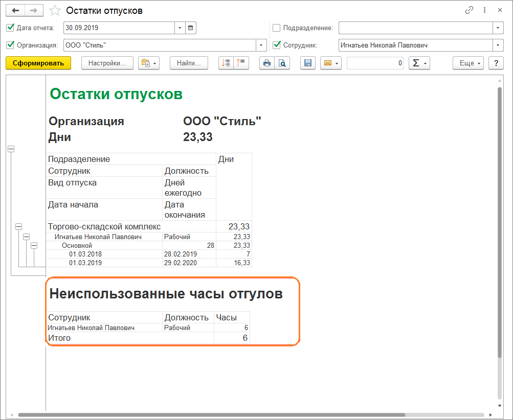Image resolution: width=513 pixels, height=420 pixels.
Task: Open report variants dropdown menu
Action: 149,63
